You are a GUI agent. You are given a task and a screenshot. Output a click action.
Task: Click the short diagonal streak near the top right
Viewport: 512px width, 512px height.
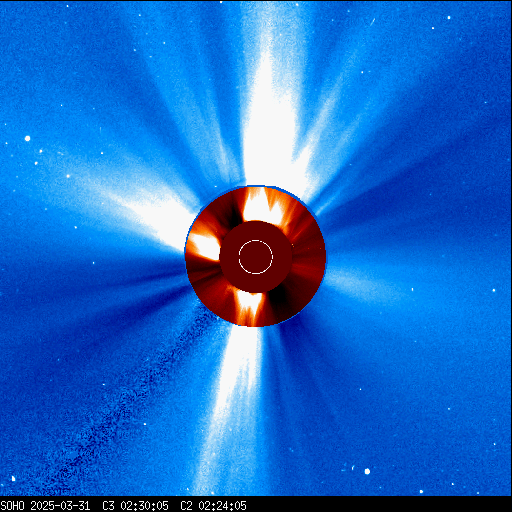373,22
